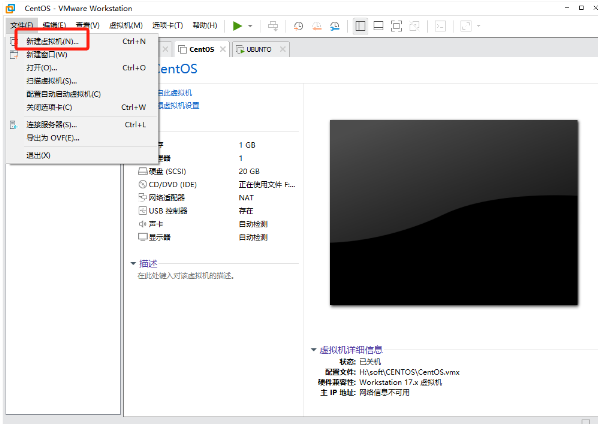Choose 扫描虚拟机(S)... from the File menu
This screenshot has width=598, height=424.
[83, 81]
